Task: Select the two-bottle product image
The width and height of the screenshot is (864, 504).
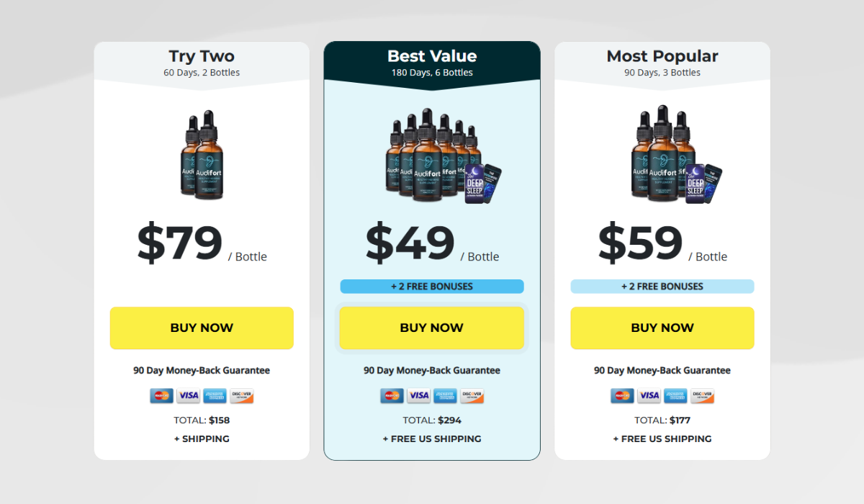Action: [202, 155]
